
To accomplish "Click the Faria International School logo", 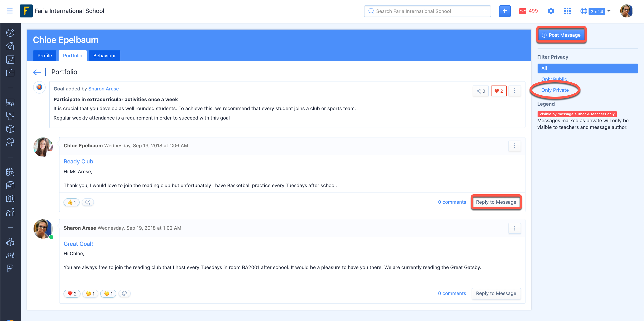I will point(26,11).
